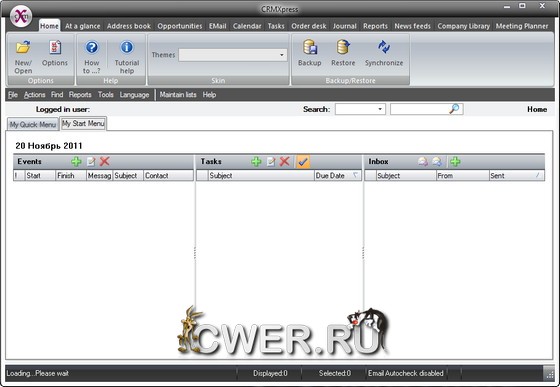Add new Inbox message with green plus
Image resolution: width=560 pixels, height=387 pixels.
(455, 162)
